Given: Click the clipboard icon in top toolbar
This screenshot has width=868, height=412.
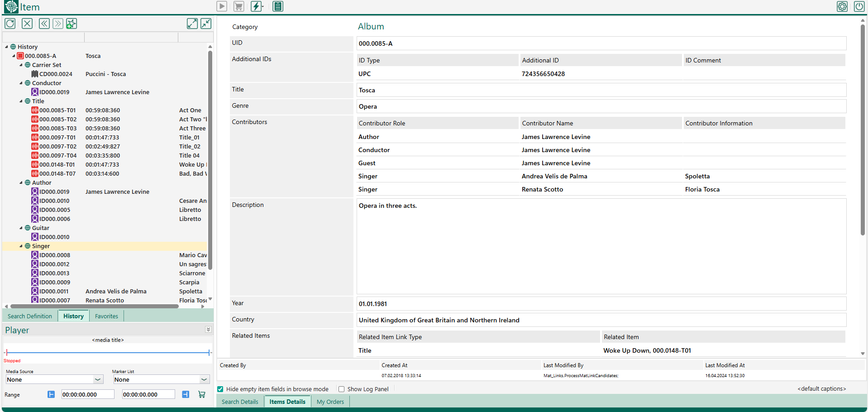Looking at the screenshot, I should point(278,6).
